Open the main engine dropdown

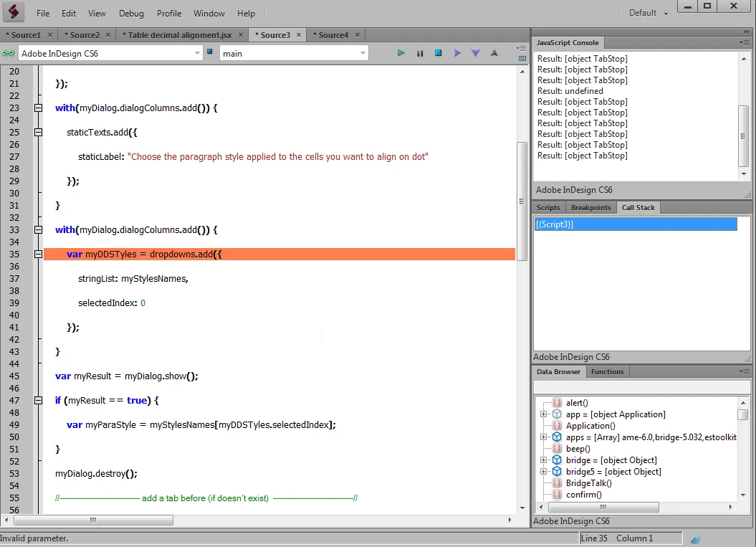pyautogui.click(x=294, y=53)
